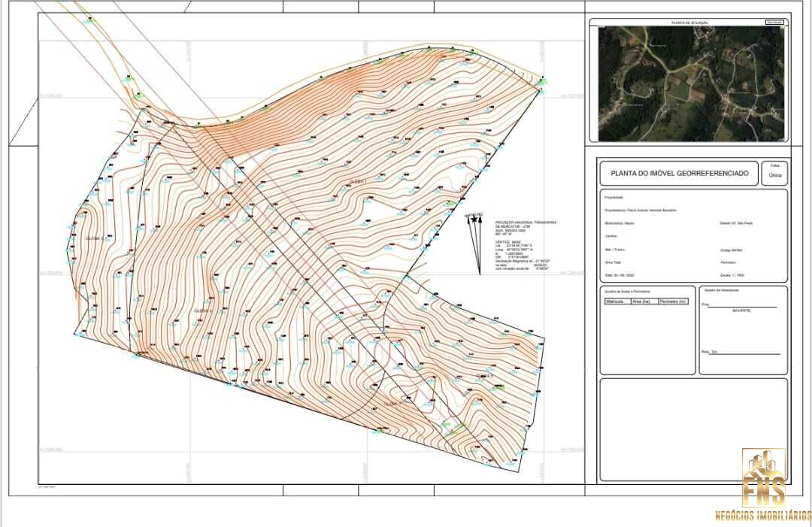Click the north arrow compass symbol
Viewport: 812px width, 527px height.
[x=475, y=241]
